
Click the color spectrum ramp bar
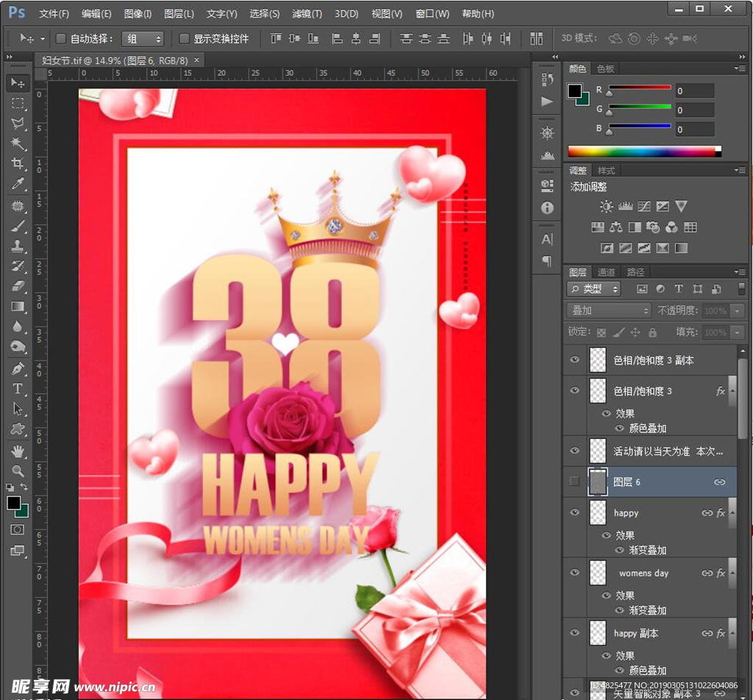[642, 151]
